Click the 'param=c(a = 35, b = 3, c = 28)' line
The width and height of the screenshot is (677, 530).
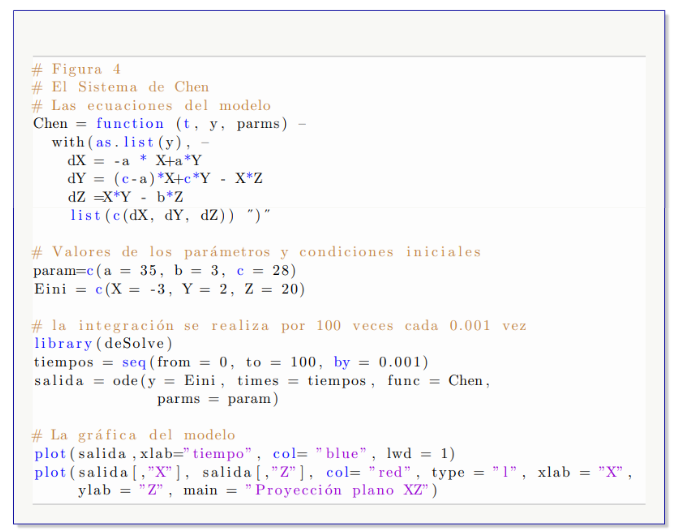164,270
